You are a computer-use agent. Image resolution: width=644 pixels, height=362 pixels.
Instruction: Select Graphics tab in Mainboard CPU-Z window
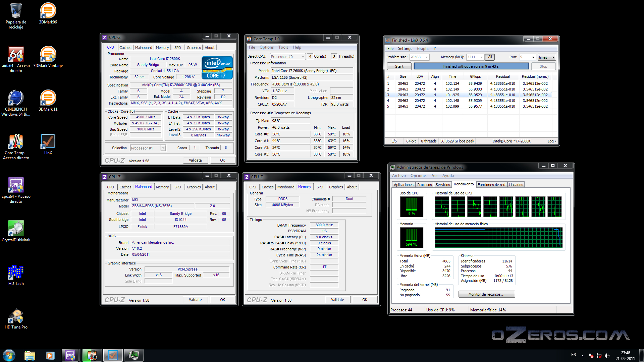tap(194, 187)
